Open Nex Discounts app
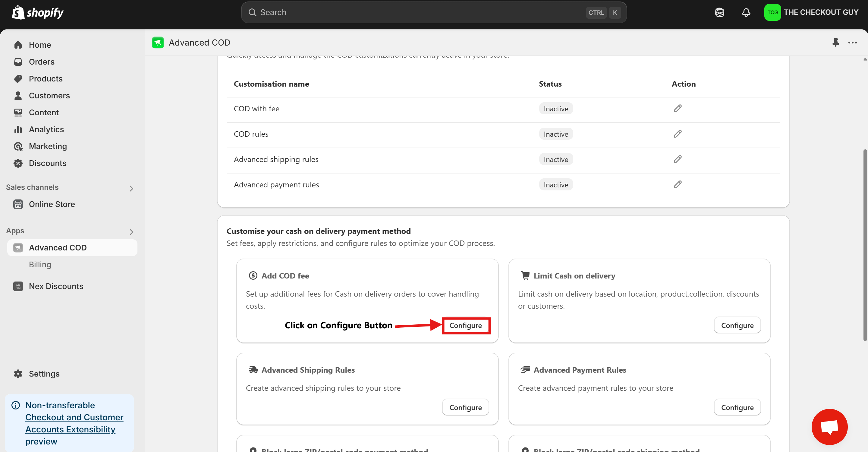 [x=56, y=286]
